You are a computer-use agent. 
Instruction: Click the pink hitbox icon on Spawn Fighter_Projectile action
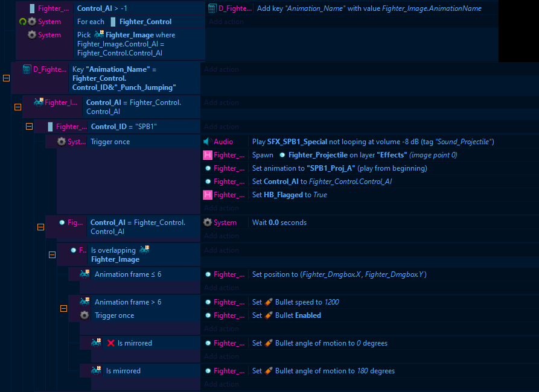coord(208,155)
